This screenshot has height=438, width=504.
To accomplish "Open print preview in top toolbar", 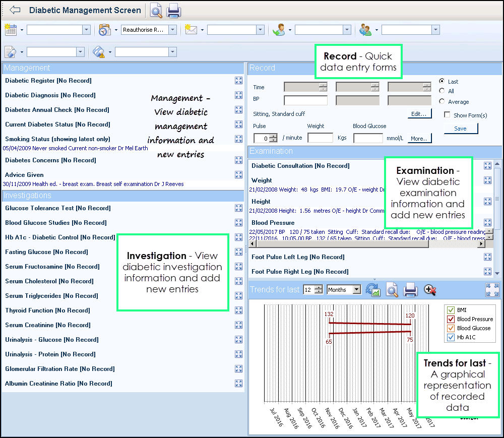I will (156, 11).
